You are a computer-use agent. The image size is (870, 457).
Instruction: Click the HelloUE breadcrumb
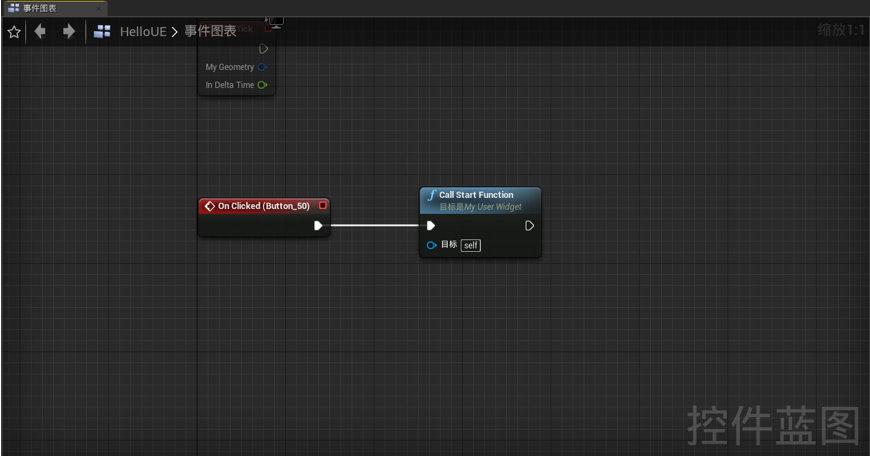point(143,32)
